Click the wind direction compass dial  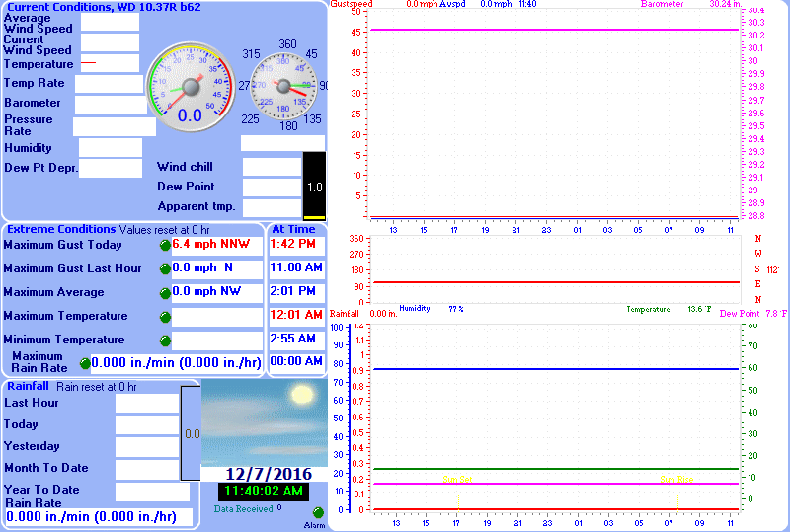(283, 86)
